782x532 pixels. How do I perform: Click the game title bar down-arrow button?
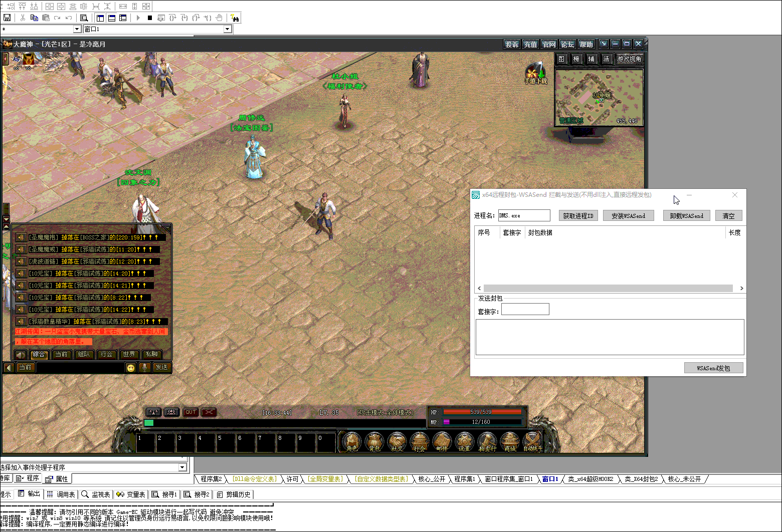pos(604,44)
